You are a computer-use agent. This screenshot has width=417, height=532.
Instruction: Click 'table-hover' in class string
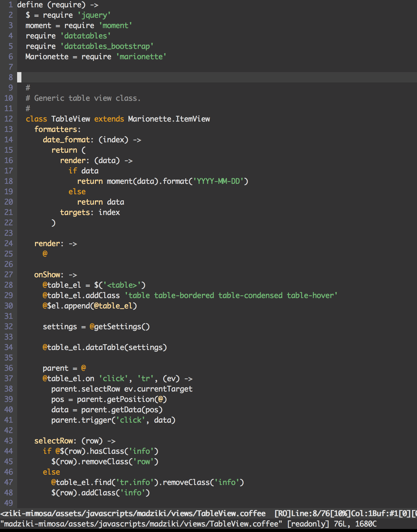click(310, 296)
